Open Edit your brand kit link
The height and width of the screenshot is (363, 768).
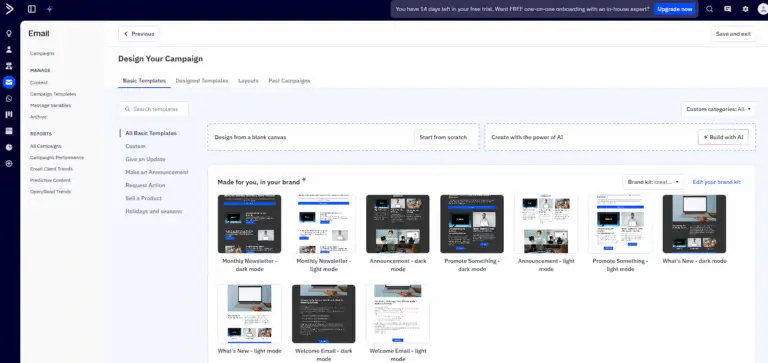[x=717, y=182]
